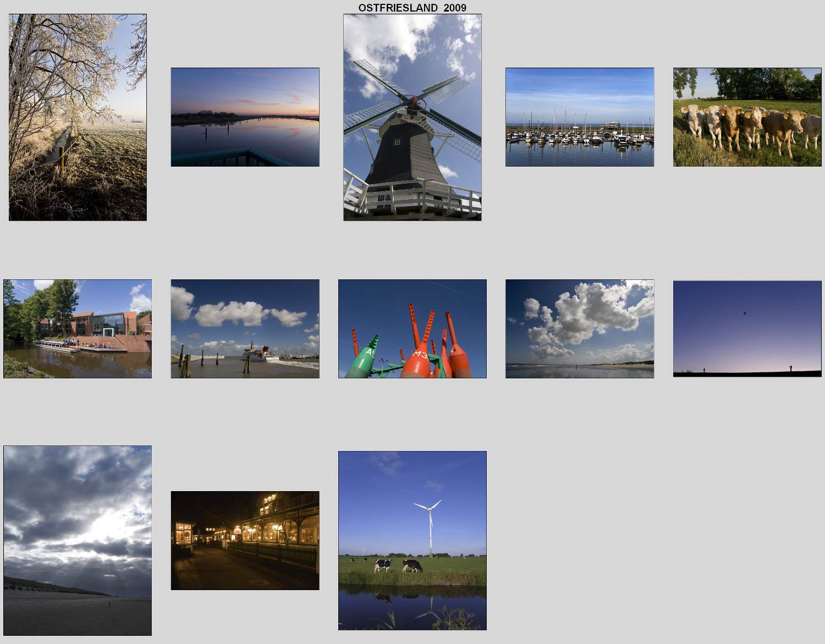The height and width of the screenshot is (644, 825).
Task: Click the white wind turbine tower
Action: (430, 531)
